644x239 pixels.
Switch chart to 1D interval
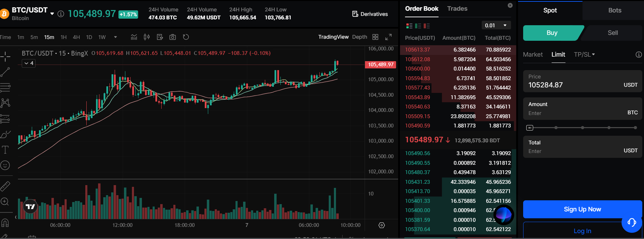pos(89,37)
